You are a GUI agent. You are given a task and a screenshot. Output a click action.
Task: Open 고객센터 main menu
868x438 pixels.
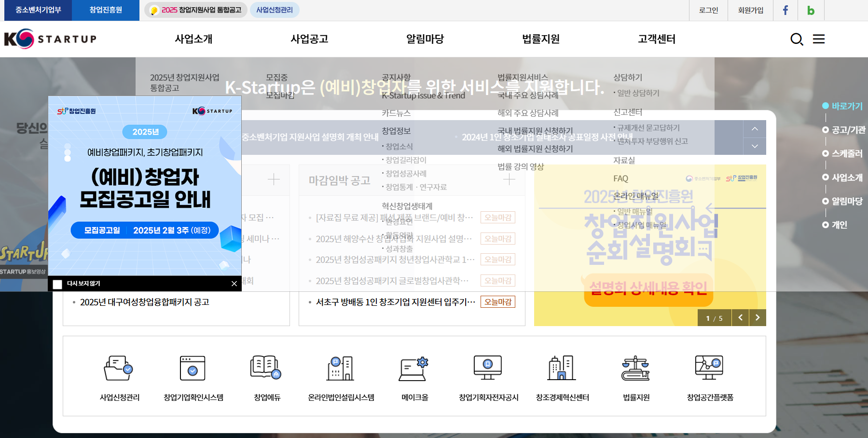(x=657, y=39)
